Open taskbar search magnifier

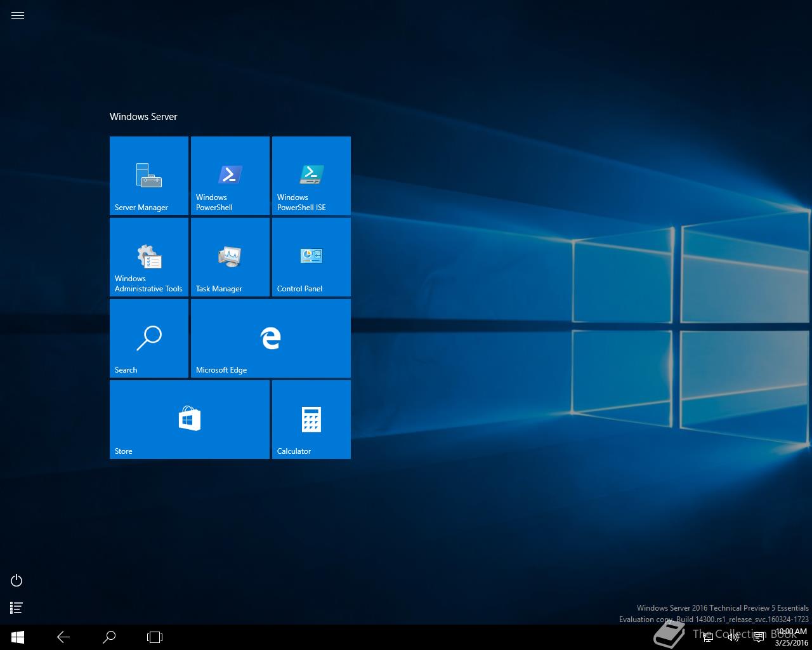click(x=109, y=637)
